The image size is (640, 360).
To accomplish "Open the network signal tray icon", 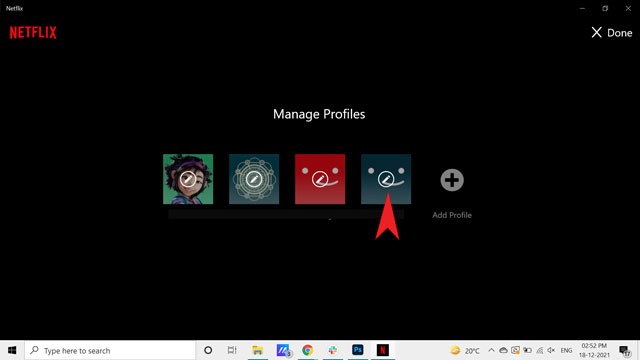I will [540, 350].
